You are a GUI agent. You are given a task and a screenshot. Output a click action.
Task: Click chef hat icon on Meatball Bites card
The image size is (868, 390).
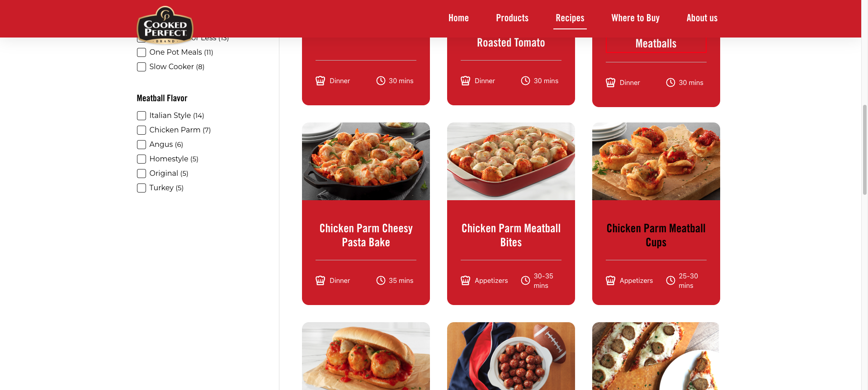coord(465,281)
